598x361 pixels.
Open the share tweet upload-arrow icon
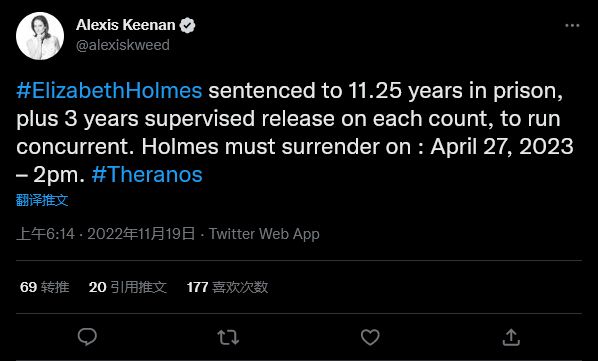(x=511, y=337)
